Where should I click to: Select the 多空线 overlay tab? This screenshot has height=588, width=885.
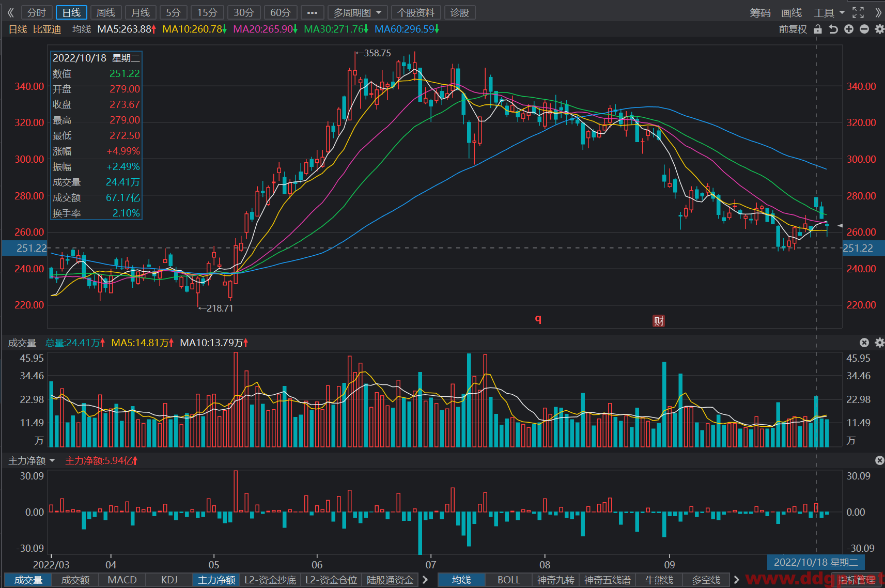click(x=706, y=580)
